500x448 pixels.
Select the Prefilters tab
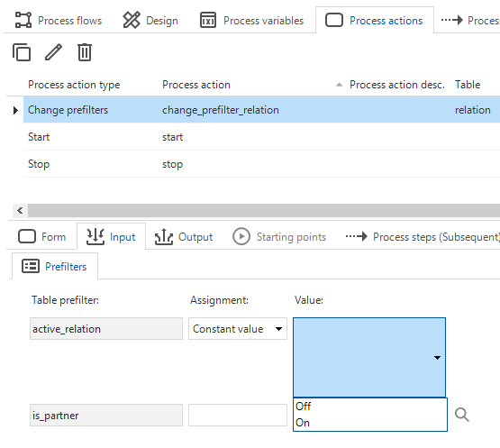55,267
